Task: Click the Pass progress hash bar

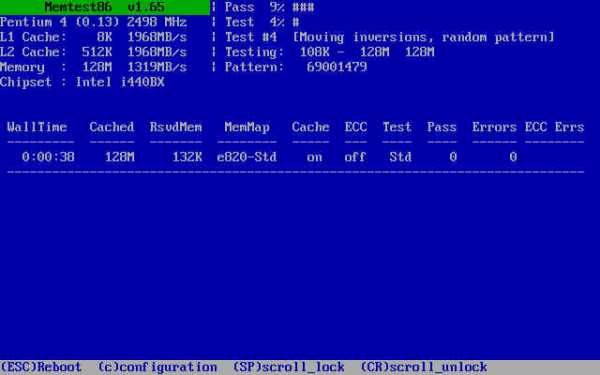Action: [303, 7]
